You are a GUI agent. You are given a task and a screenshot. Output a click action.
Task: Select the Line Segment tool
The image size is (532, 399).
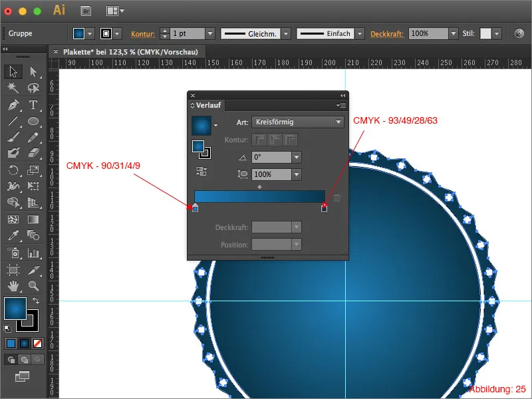pyautogui.click(x=13, y=121)
